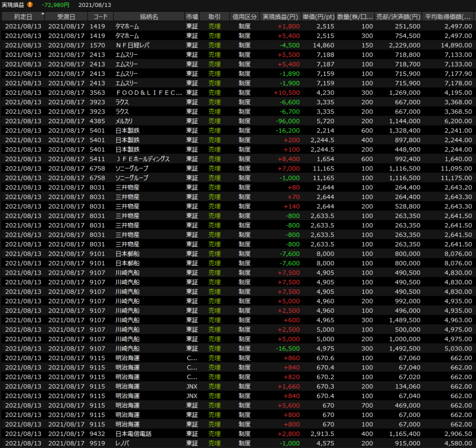Screen dimensions: 476x448
Task: Click the -72,980円 total profit/loss value
Action: pos(55,5)
